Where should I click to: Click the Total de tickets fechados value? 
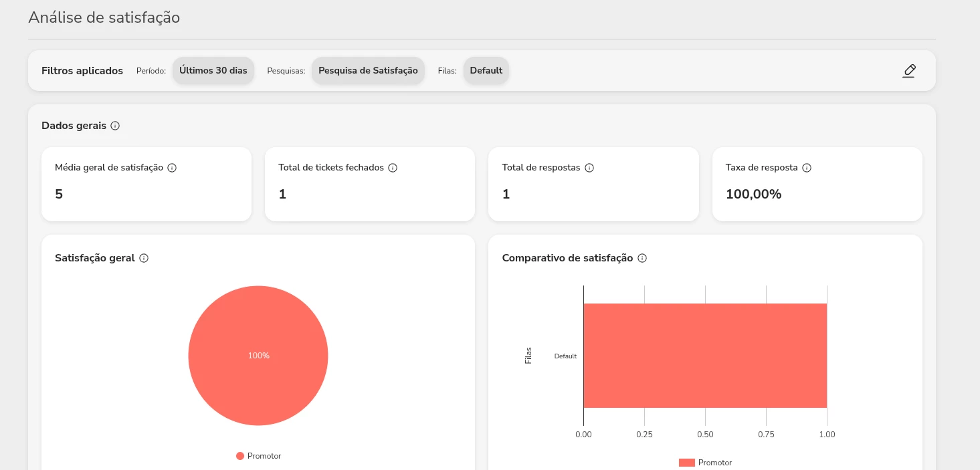(282, 195)
